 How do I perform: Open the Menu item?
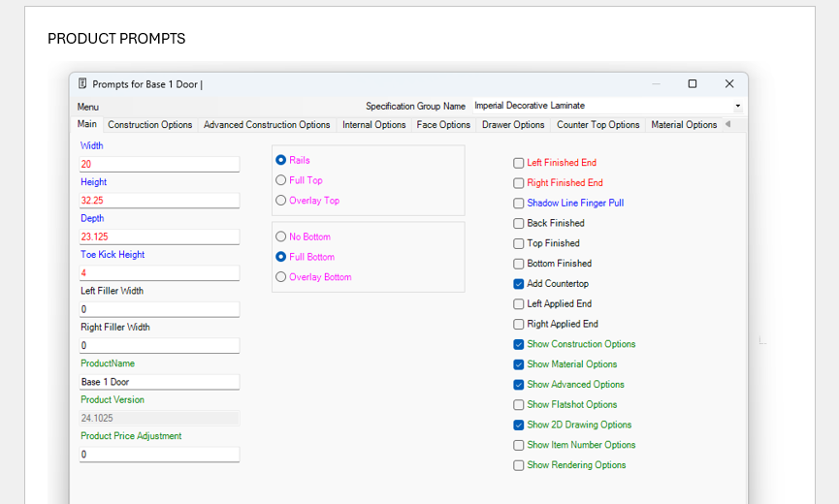[87, 107]
